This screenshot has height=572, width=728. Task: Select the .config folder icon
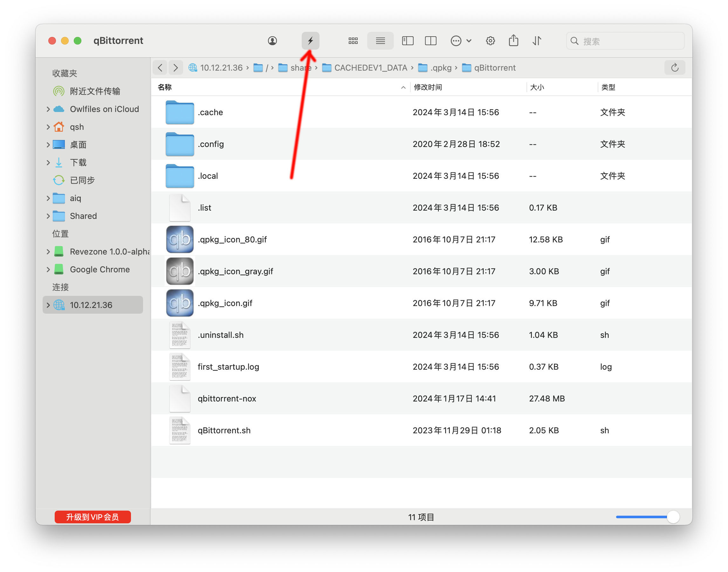click(180, 144)
